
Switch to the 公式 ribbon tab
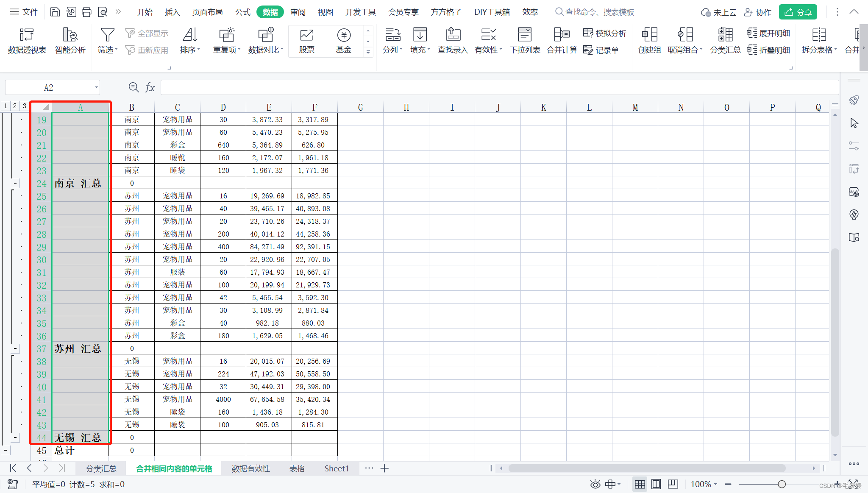(x=243, y=12)
